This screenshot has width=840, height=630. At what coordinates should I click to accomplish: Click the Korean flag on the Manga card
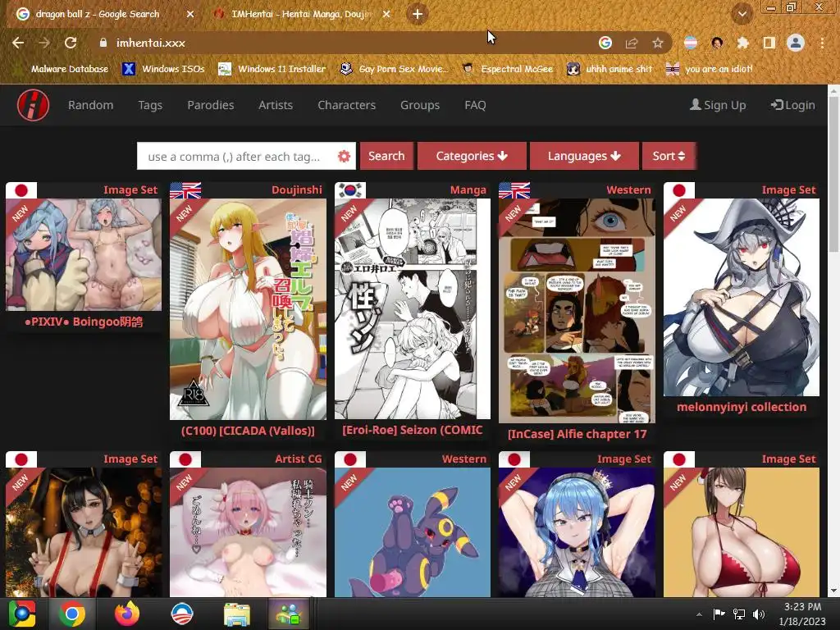click(x=350, y=190)
